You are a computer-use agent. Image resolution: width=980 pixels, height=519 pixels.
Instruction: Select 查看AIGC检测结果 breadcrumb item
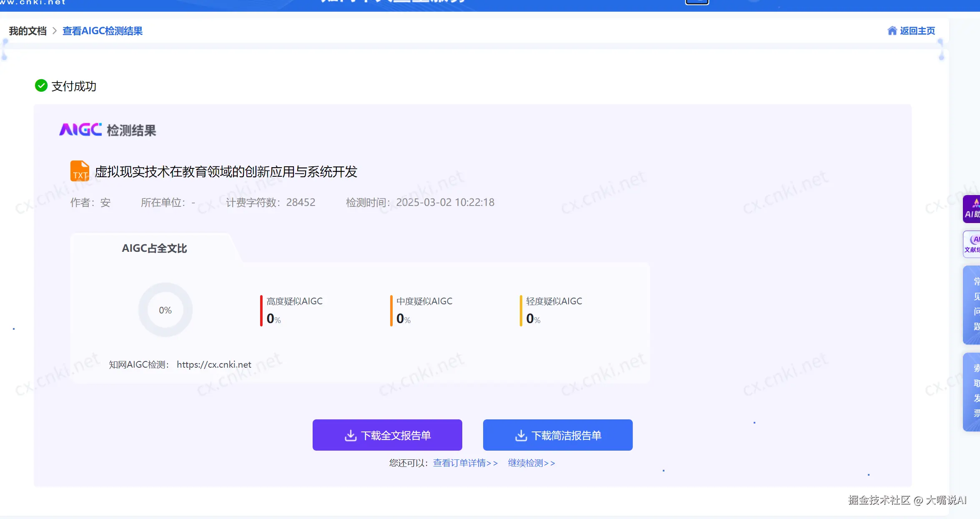103,31
